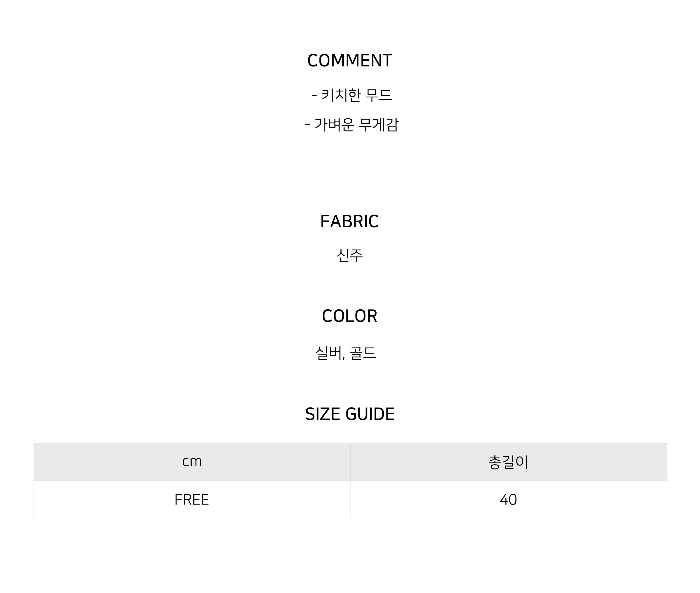Click the COMMENT heading

pos(350,61)
